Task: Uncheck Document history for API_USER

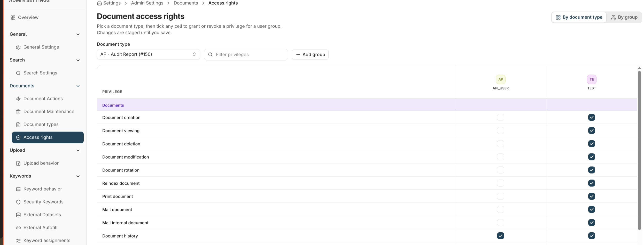Action: 501,236
